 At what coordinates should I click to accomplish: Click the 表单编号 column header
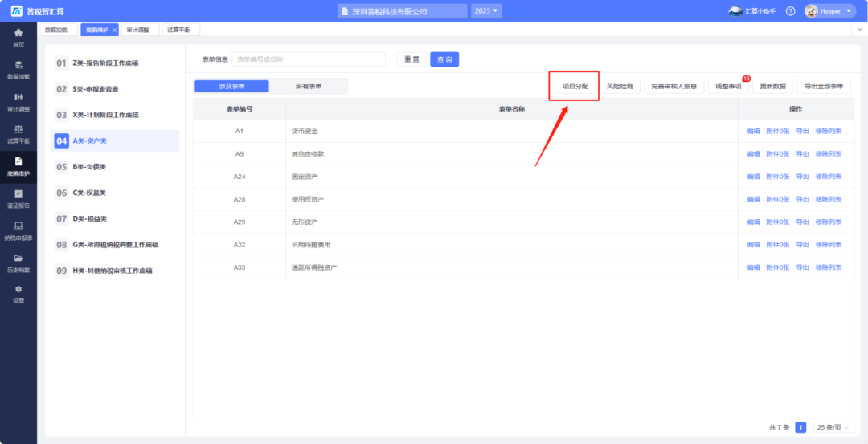(x=240, y=109)
